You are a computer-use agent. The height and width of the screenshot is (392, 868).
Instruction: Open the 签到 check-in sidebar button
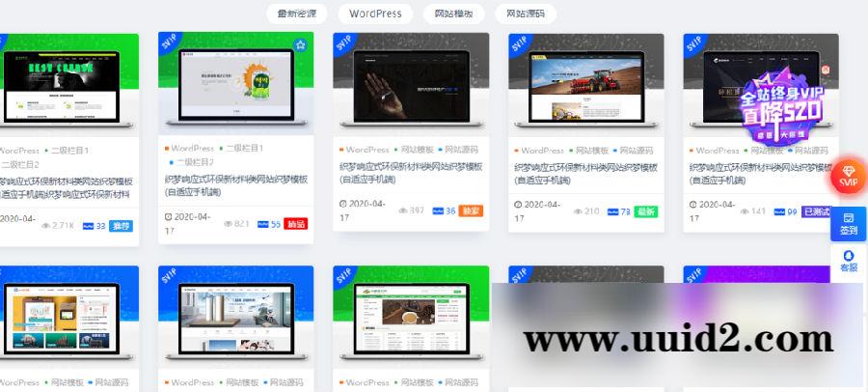(x=848, y=224)
